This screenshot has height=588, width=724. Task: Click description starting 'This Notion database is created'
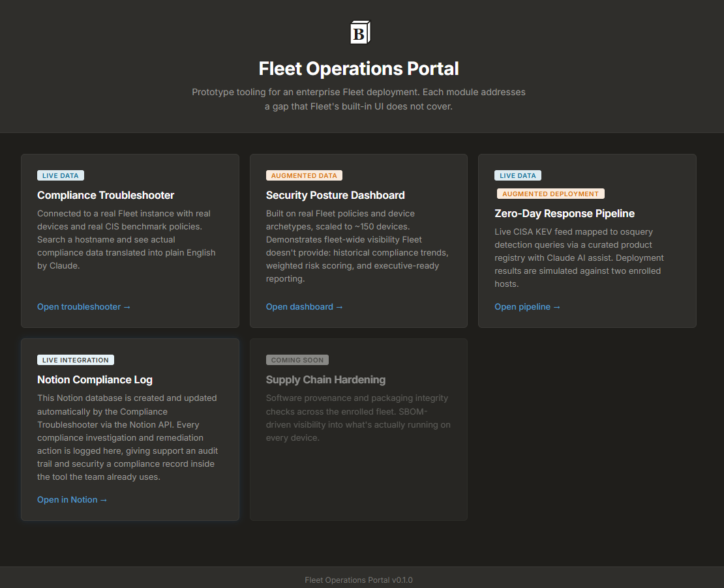[127, 437]
